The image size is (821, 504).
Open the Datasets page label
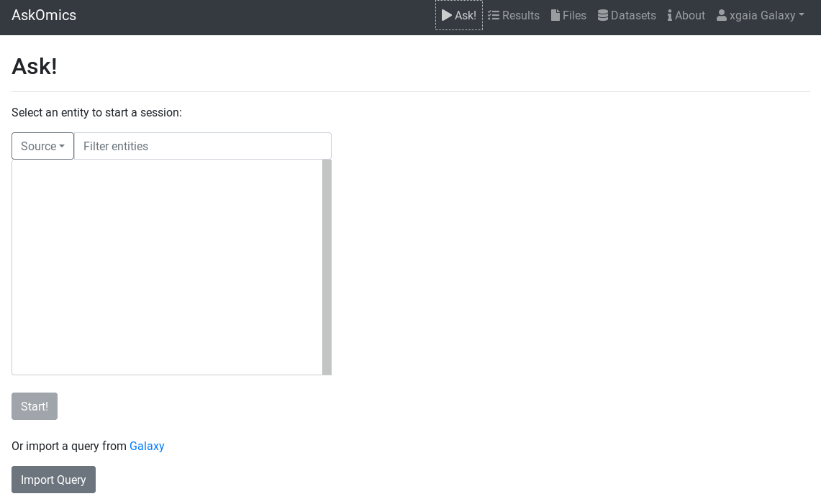[x=633, y=16]
